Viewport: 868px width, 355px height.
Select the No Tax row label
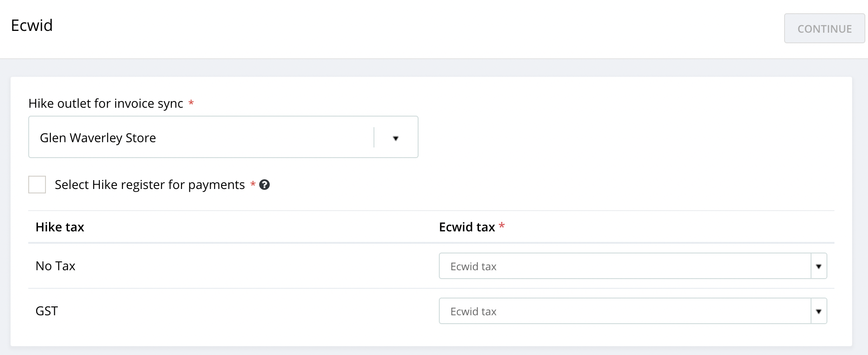click(56, 266)
